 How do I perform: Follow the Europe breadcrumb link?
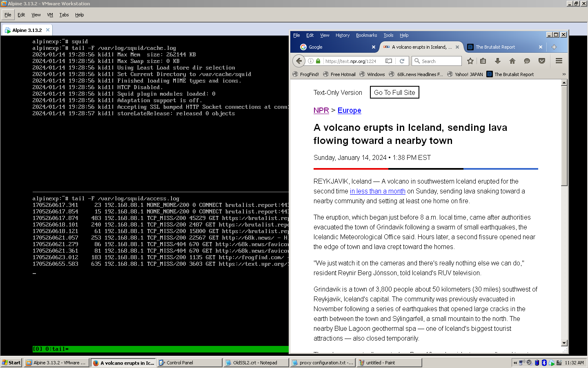(x=349, y=110)
